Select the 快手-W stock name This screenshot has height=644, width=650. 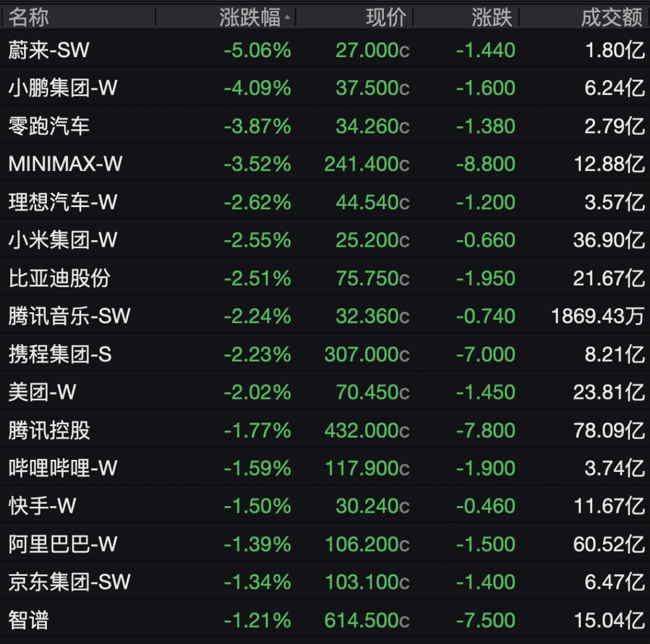(x=42, y=506)
